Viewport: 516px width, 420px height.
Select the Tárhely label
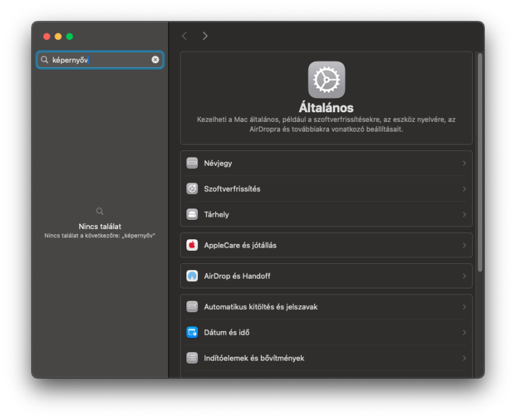click(x=216, y=215)
